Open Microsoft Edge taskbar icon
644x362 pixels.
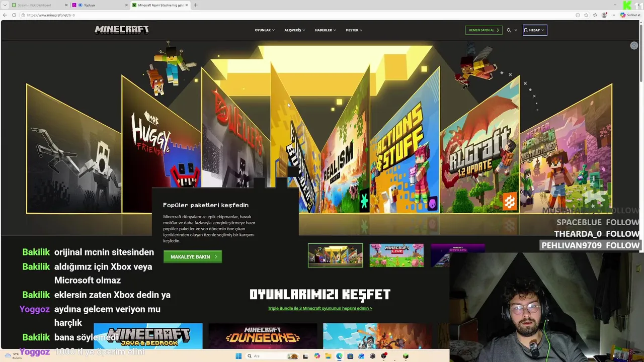pos(339,356)
